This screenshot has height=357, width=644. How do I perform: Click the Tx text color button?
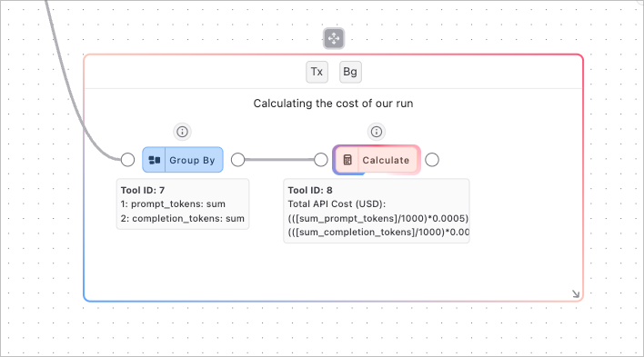317,72
